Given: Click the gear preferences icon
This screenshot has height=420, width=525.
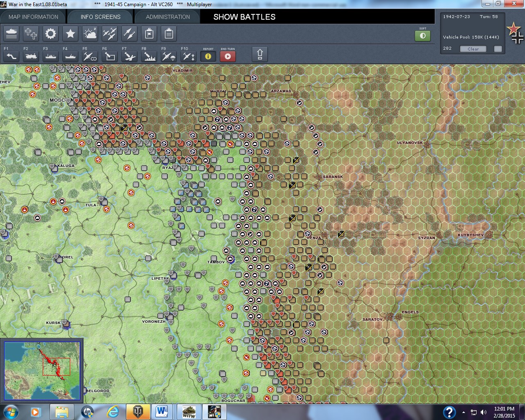Looking at the screenshot, I should pyautogui.click(x=50, y=34).
